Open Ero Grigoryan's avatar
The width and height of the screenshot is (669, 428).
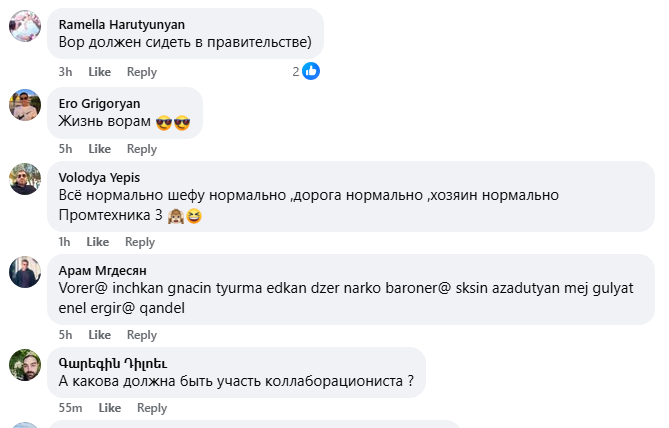[25, 105]
